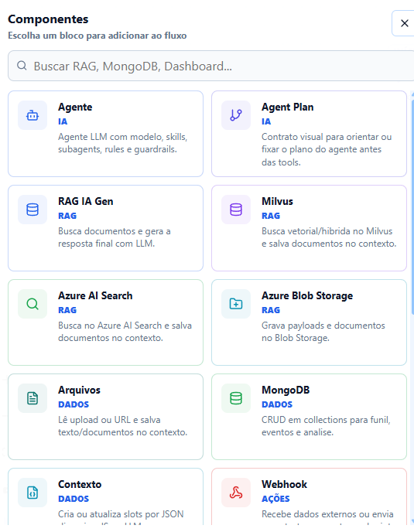414x532 pixels.
Task: Click the Webhook red icon
Action: coord(236,493)
